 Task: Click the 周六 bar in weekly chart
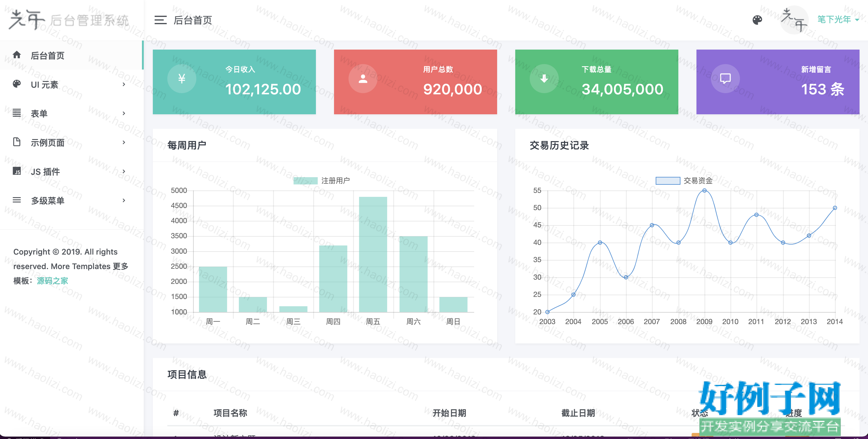point(413,274)
